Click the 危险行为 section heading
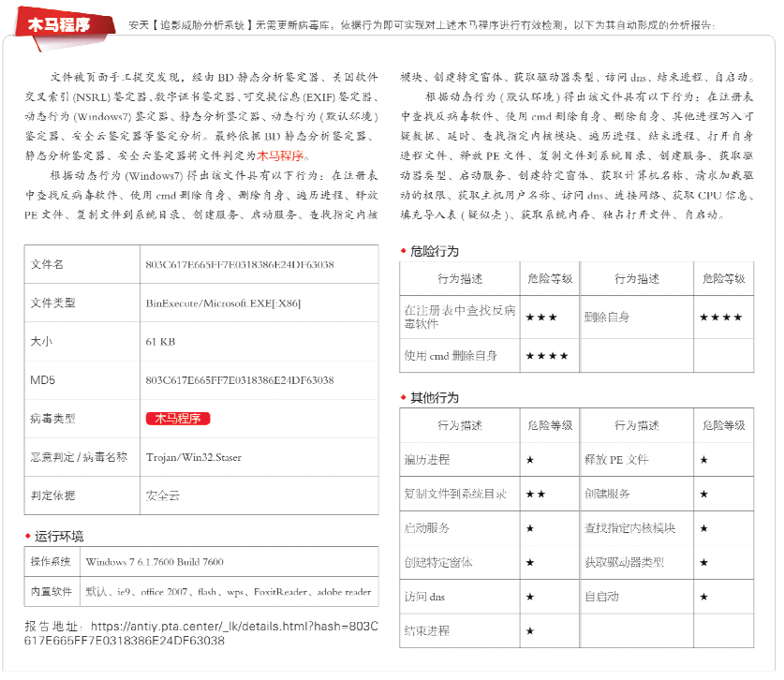 pos(435,251)
